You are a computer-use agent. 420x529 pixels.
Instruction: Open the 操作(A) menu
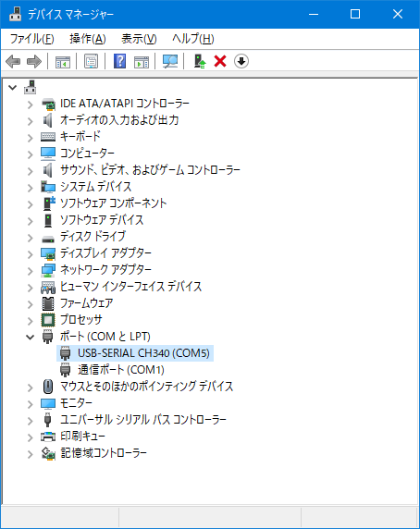point(88,39)
